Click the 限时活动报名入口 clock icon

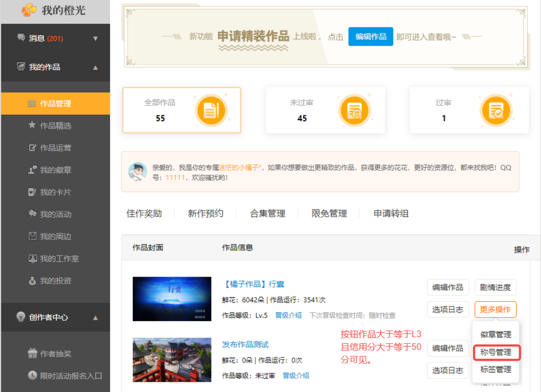tap(32, 376)
